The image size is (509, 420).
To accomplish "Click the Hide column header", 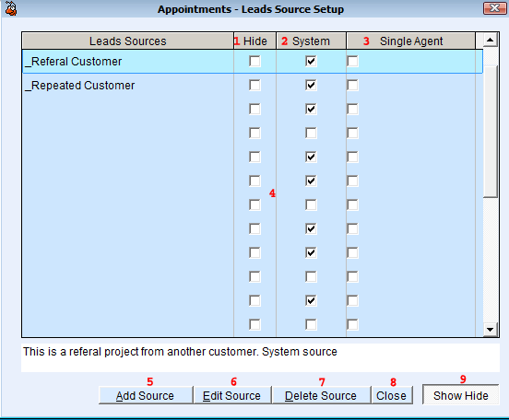I will (x=254, y=41).
